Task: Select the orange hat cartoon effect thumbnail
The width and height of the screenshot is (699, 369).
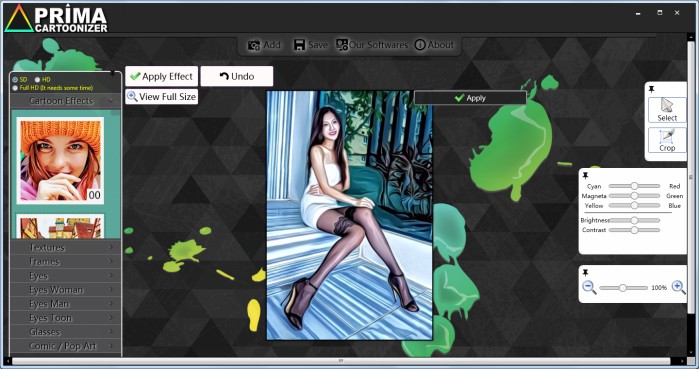Action: [60, 160]
